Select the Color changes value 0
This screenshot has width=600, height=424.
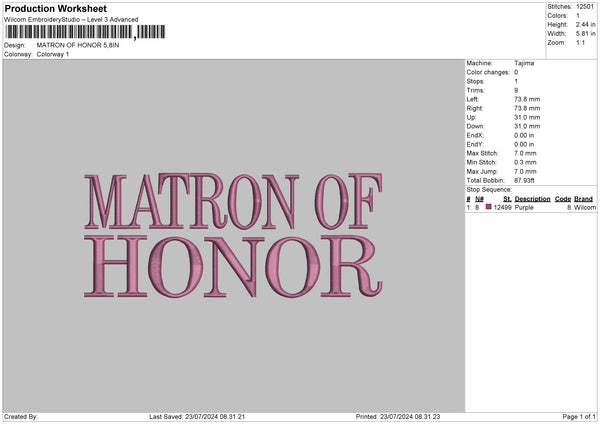point(516,72)
